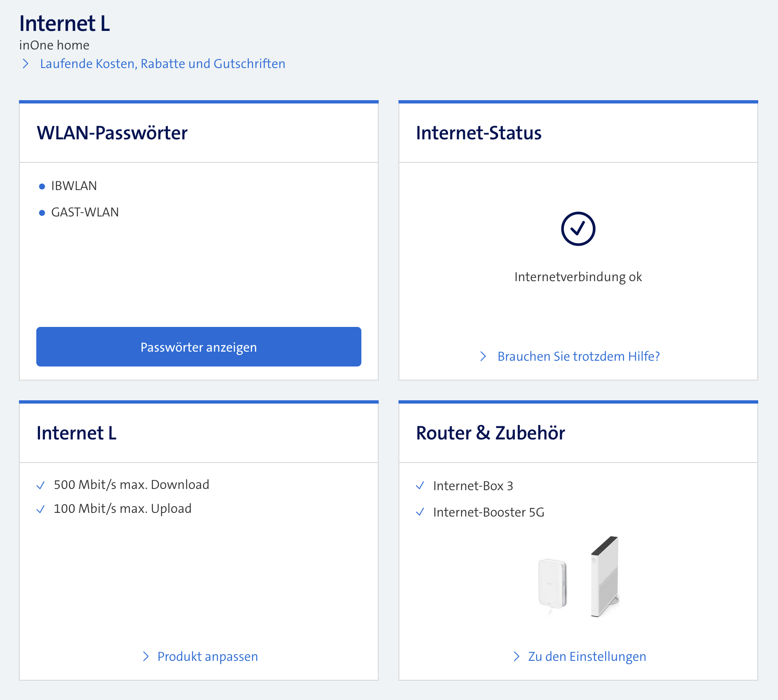
Task: Click the connection OK checkmark circle icon
Action: point(578,229)
